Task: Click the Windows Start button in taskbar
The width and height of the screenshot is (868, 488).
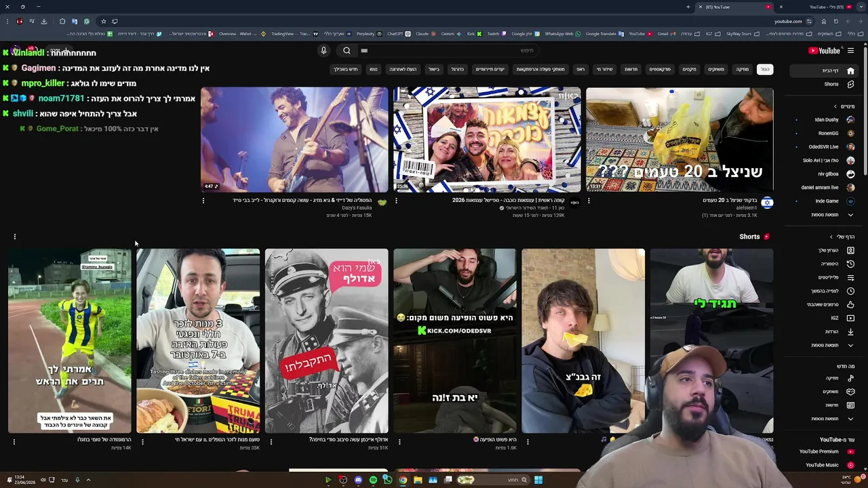Action: pyautogui.click(x=538, y=480)
